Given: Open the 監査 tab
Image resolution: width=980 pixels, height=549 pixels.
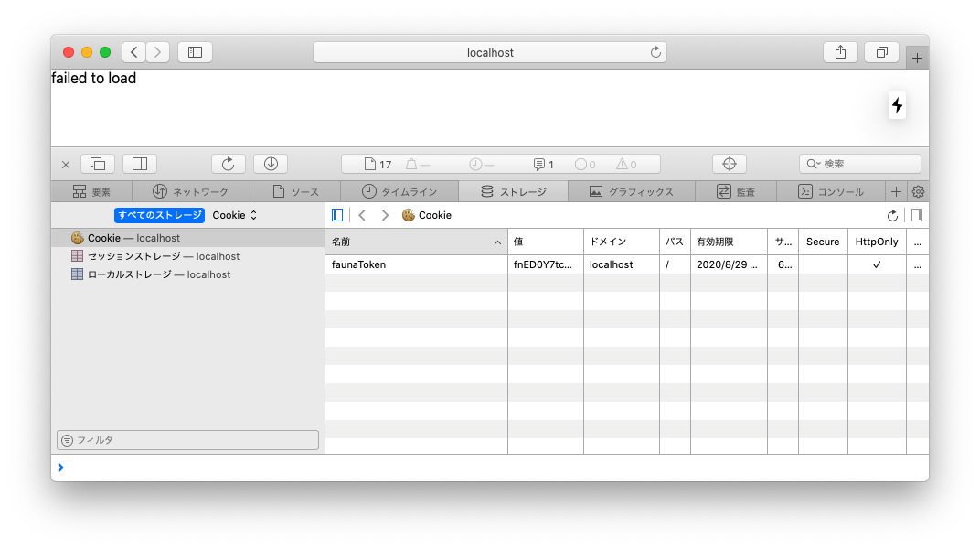Looking at the screenshot, I should tap(736, 192).
